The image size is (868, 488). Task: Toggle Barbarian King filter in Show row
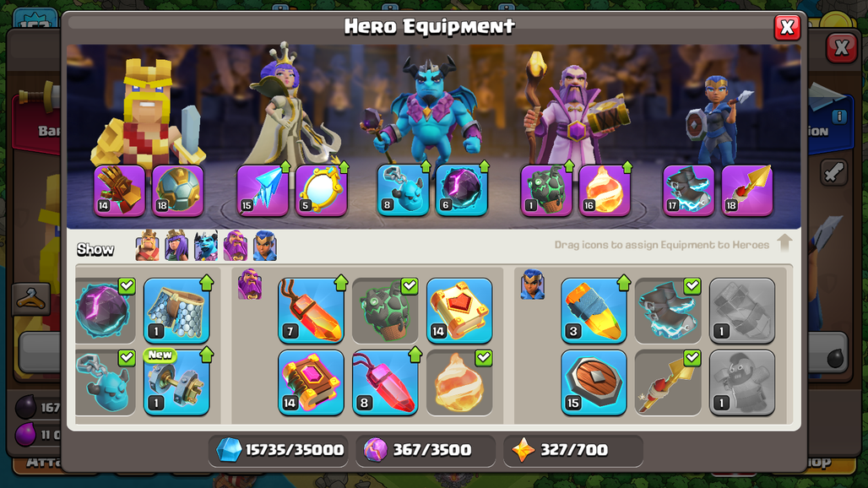pos(147,246)
